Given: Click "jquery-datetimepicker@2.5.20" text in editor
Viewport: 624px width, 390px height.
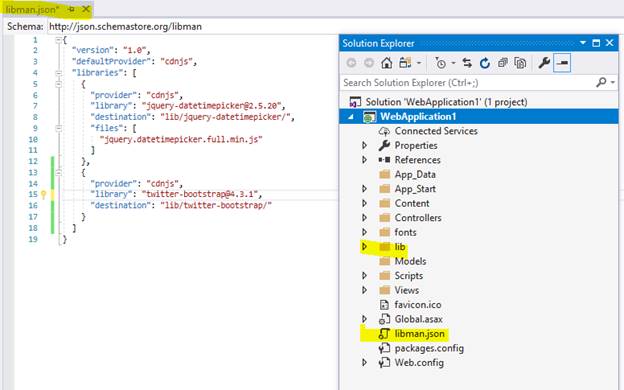Looking at the screenshot, I should tap(211, 106).
